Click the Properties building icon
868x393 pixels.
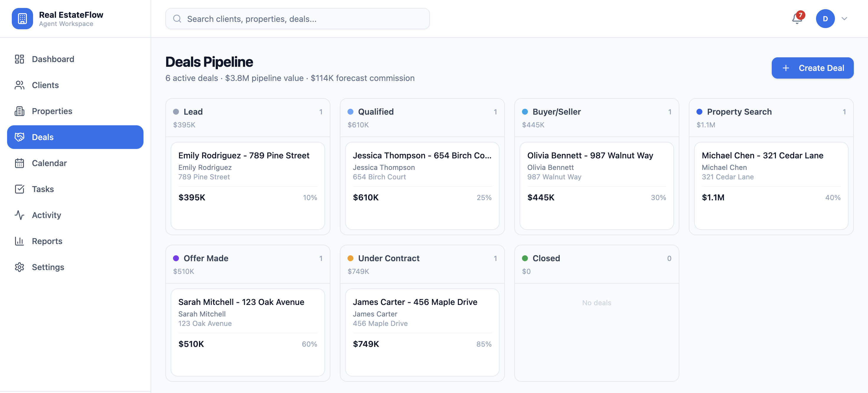pos(19,111)
